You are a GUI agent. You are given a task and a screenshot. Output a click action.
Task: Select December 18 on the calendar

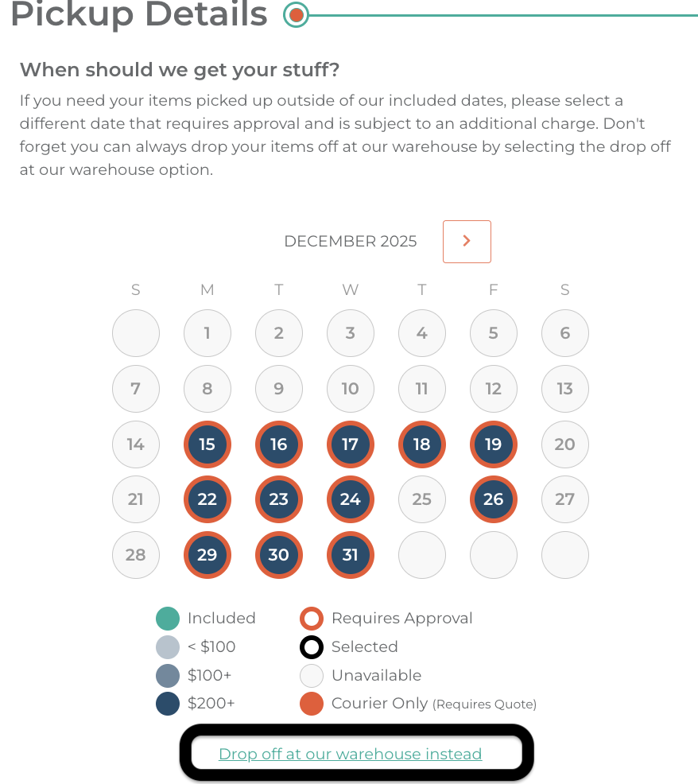[421, 444]
